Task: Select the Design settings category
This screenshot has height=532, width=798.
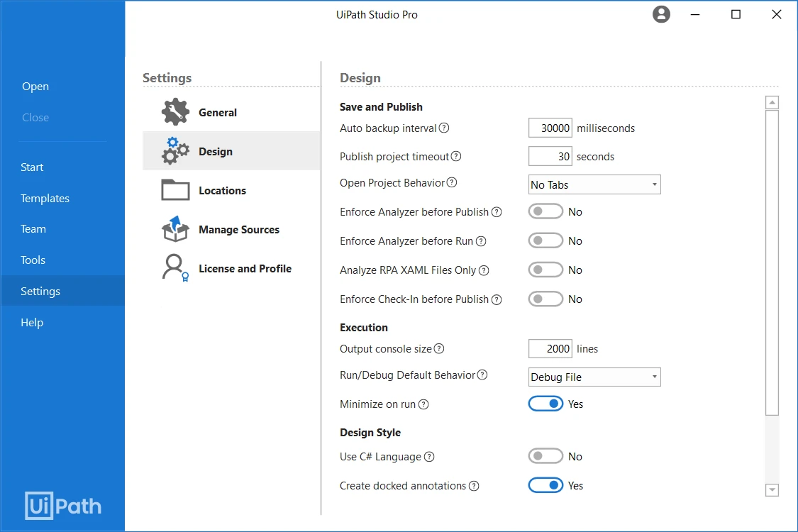Action: coord(231,150)
